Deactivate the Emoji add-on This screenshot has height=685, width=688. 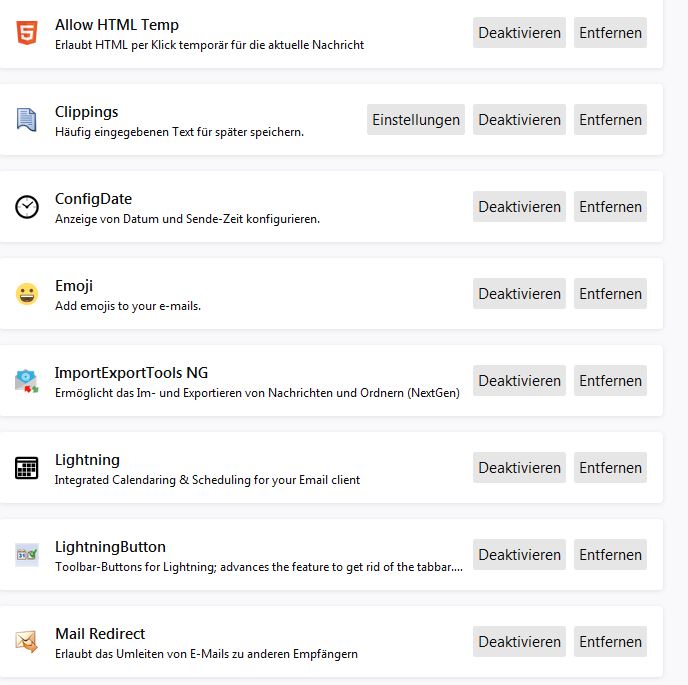pyautogui.click(x=519, y=294)
